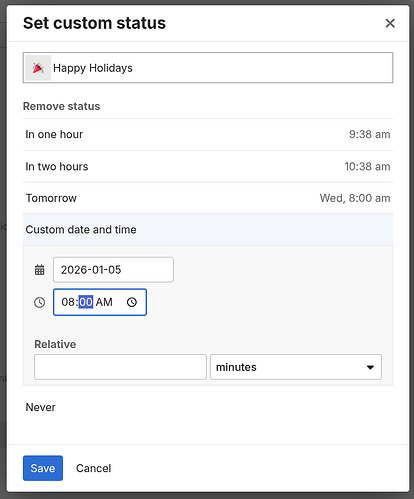Open the minutes relative unit combo box
The image size is (414, 499).
tap(296, 367)
